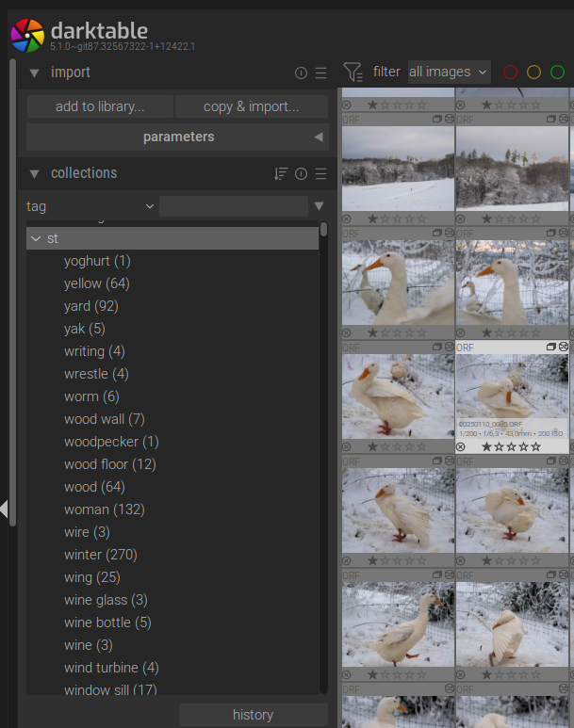Click the collections history button
Image resolution: width=574 pixels, height=728 pixels.
tap(254, 715)
